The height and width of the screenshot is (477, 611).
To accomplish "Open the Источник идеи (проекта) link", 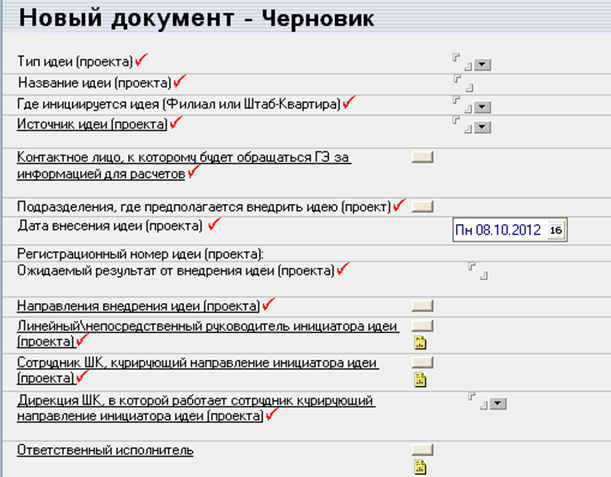I will tap(92, 124).
